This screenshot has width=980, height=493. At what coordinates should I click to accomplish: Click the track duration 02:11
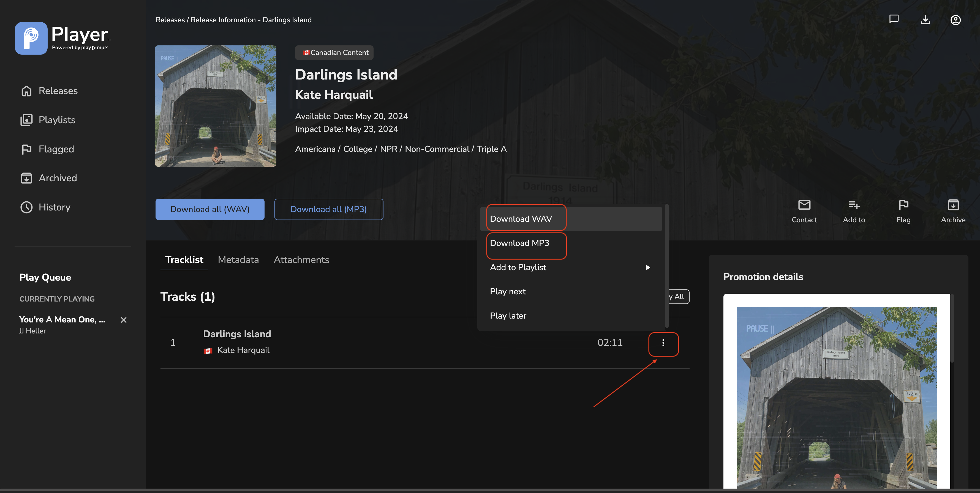610,343
